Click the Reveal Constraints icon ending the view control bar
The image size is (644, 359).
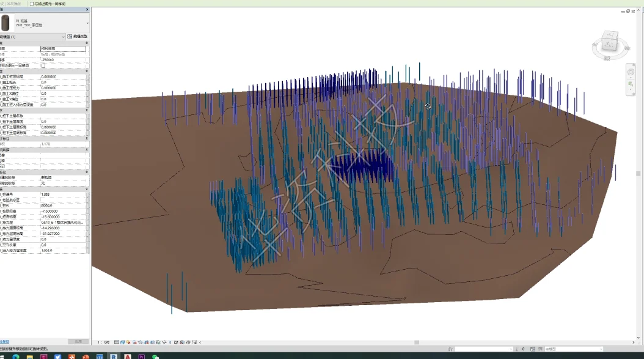tap(194, 342)
